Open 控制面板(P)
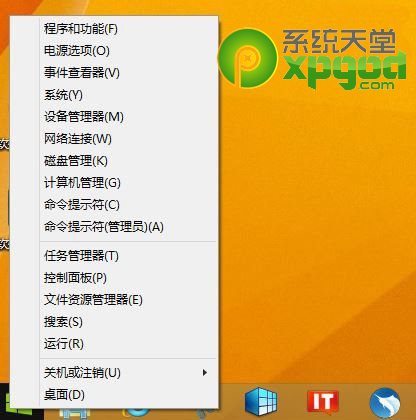 114,278
